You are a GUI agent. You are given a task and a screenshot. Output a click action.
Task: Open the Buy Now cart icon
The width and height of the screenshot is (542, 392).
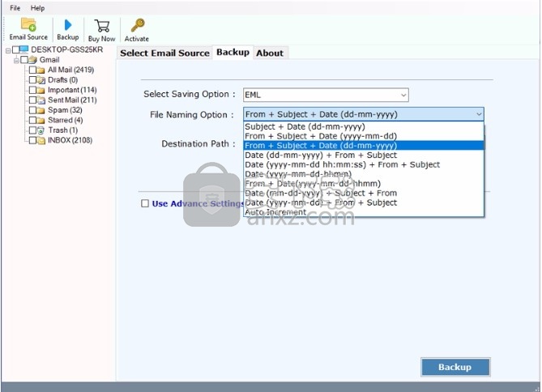pos(101,25)
